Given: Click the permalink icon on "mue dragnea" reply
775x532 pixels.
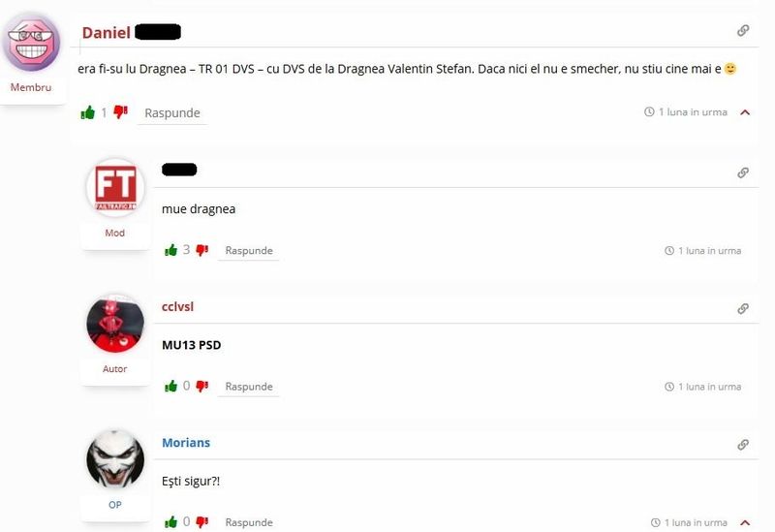Looking at the screenshot, I should [743, 172].
